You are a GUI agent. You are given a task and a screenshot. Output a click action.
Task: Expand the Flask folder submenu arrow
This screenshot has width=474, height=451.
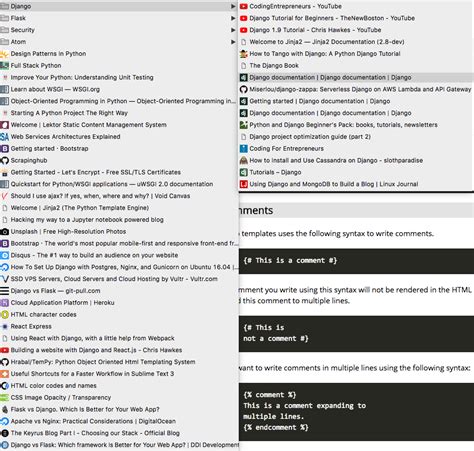tap(233, 18)
